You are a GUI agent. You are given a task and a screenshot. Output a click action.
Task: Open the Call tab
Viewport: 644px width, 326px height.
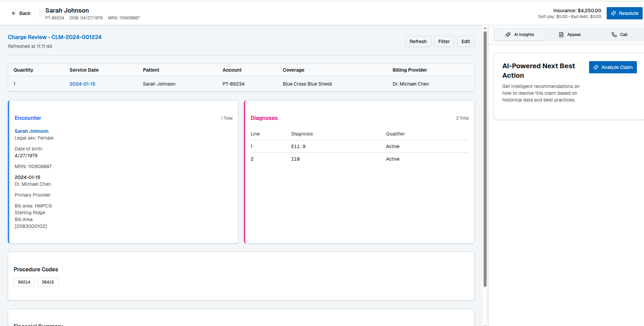(x=619, y=35)
